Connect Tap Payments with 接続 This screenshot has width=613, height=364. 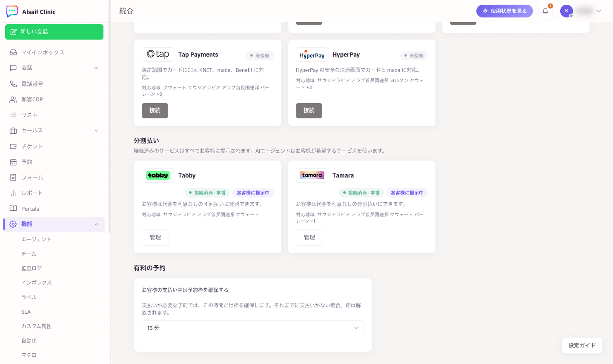pyautogui.click(x=155, y=111)
